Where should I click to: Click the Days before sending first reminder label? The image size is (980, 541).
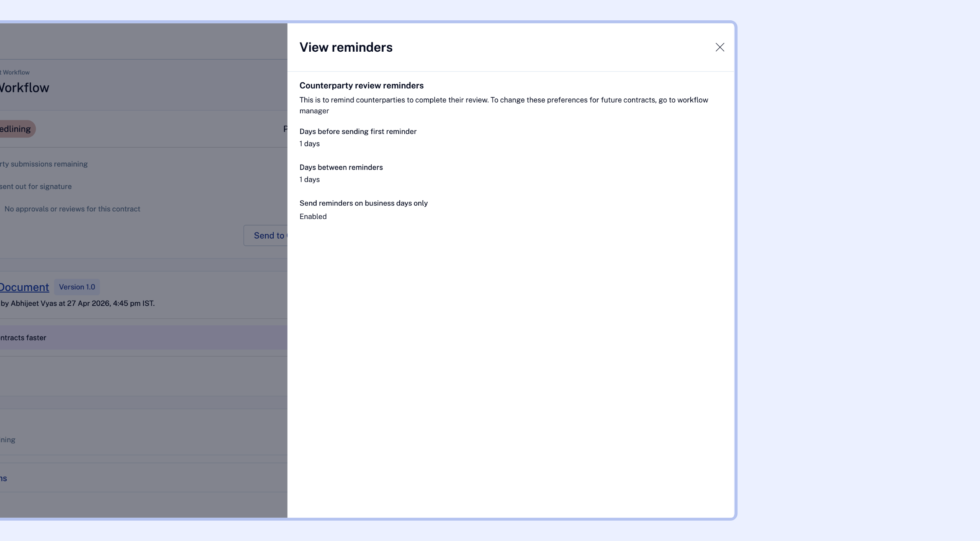coord(358,131)
